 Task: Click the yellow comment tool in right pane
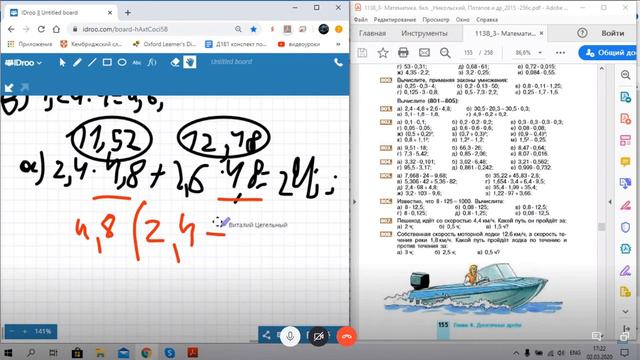(625, 162)
